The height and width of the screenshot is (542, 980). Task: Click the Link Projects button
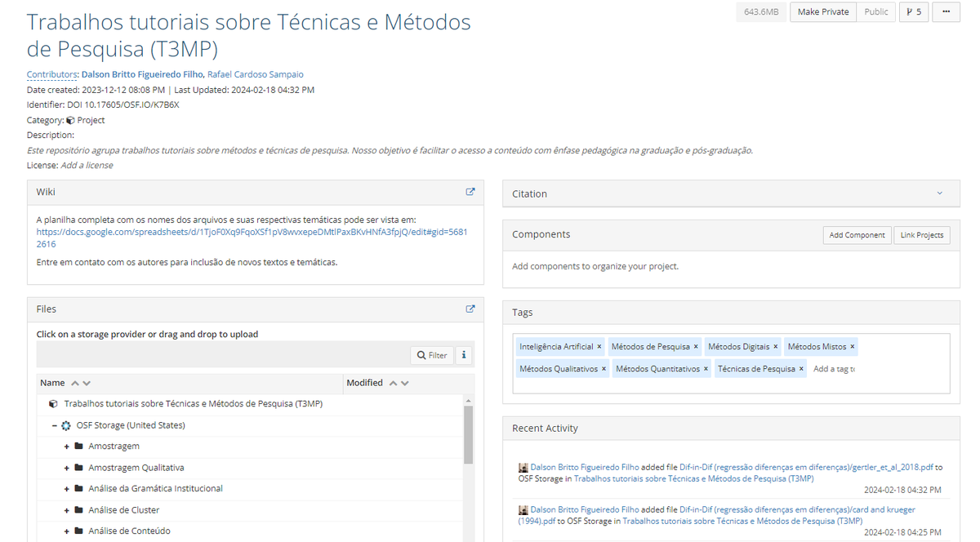click(922, 235)
